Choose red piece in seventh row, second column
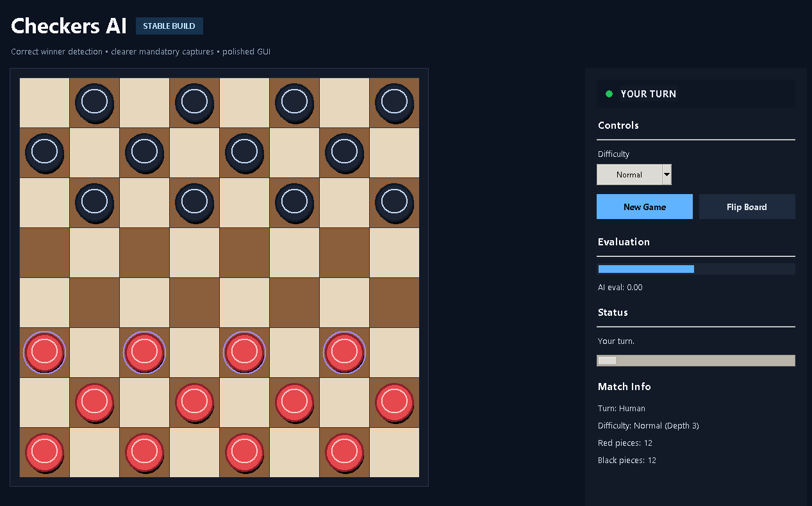Image resolution: width=812 pixels, height=506 pixels. (95, 402)
